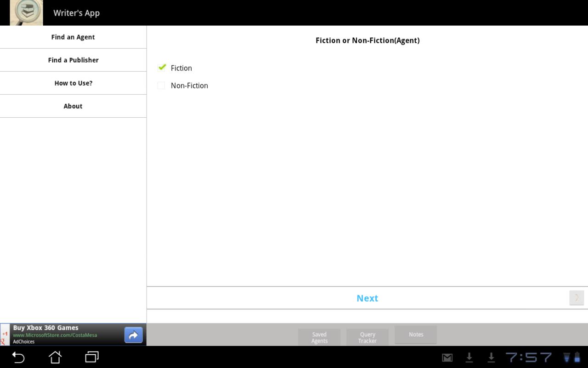This screenshot has height=368, width=588.
Task: Open the Query Tracker tab
Action: 367,337
